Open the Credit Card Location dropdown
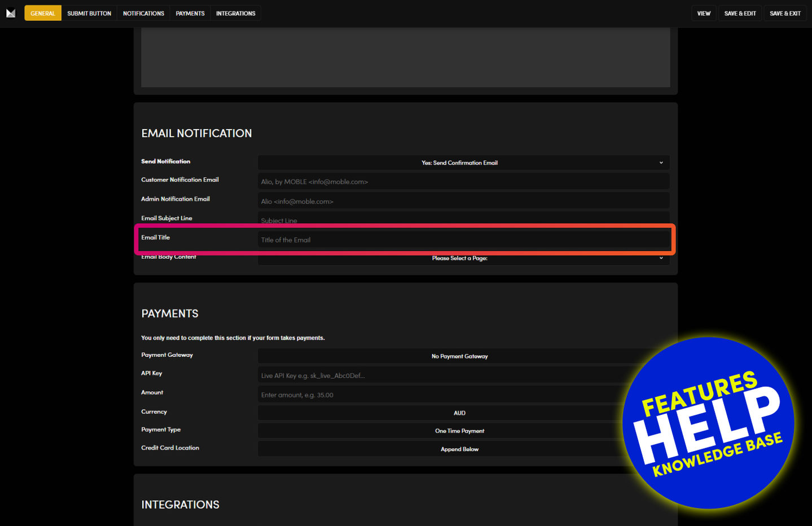This screenshot has width=812, height=526. click(440, 449)
